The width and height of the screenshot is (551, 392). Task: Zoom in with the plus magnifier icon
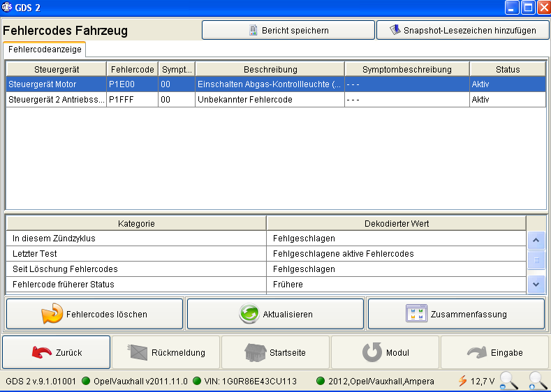point(537,381)
